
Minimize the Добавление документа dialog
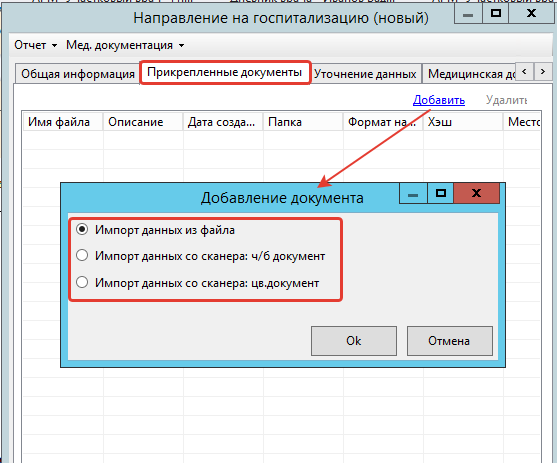click(413, 194)
